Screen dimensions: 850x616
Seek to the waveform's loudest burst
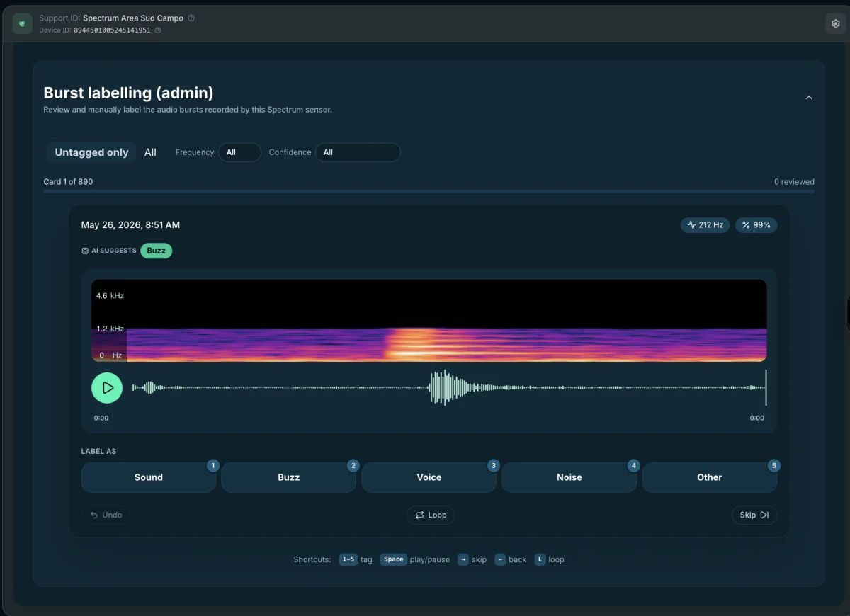tap(444, 388)
